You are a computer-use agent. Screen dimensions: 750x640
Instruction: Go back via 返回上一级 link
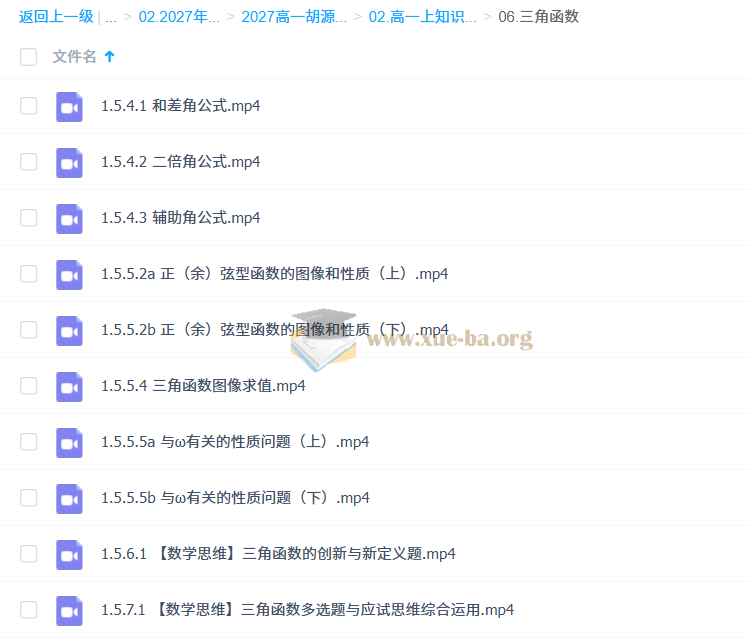pos(56,17)
